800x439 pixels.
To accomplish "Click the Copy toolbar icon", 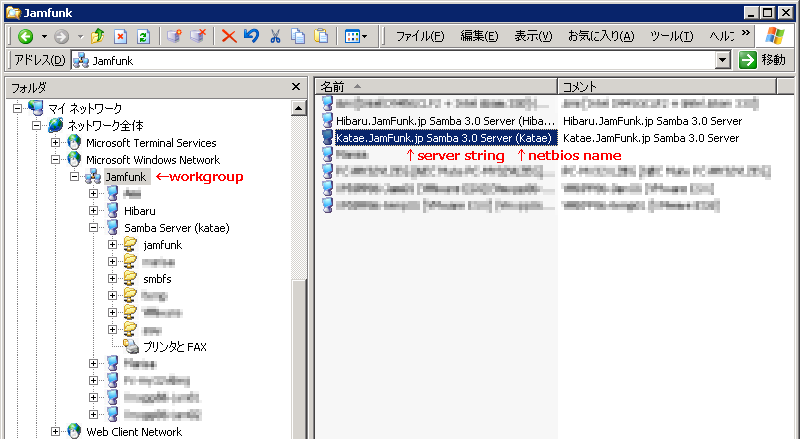I will point(298,36).
